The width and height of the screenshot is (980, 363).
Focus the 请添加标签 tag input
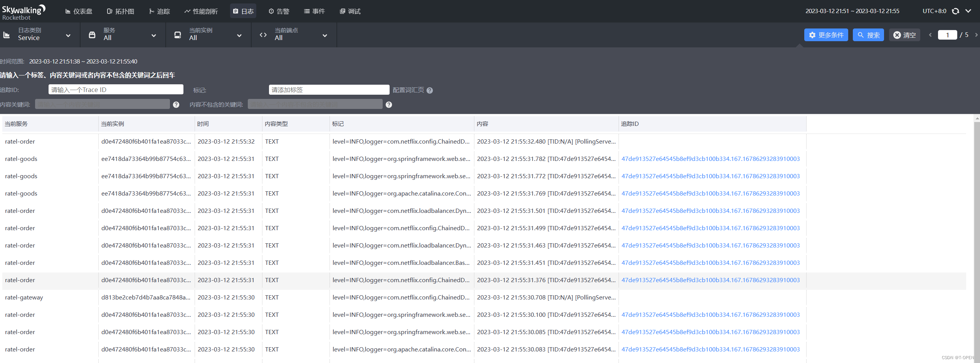(x=329, y=90)
